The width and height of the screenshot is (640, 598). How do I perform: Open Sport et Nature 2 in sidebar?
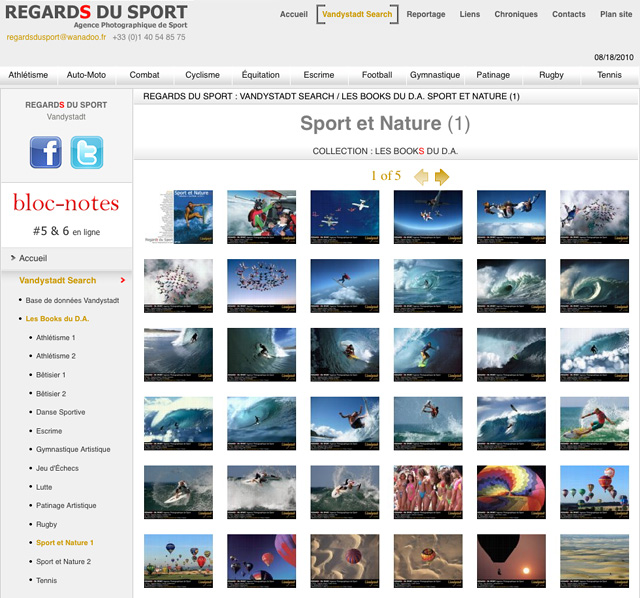63,562
